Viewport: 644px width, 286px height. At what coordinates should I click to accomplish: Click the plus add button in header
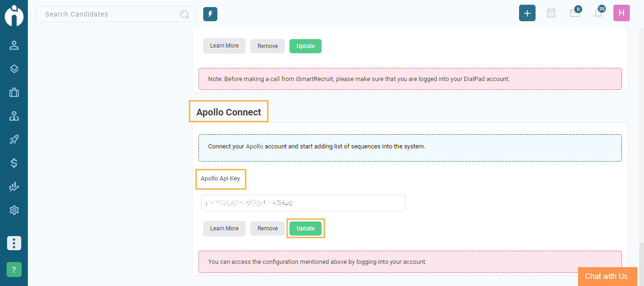click(x=527, y=13)
